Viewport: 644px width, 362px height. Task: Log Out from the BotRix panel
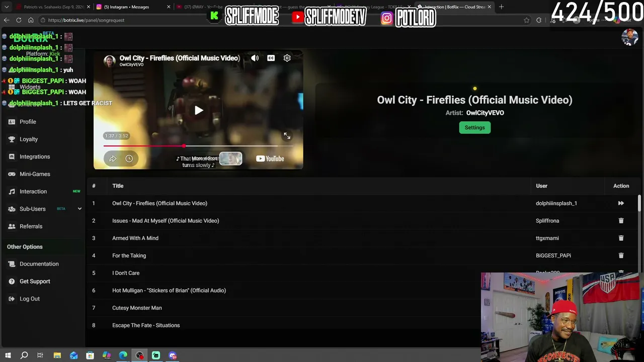coord(30,299)
